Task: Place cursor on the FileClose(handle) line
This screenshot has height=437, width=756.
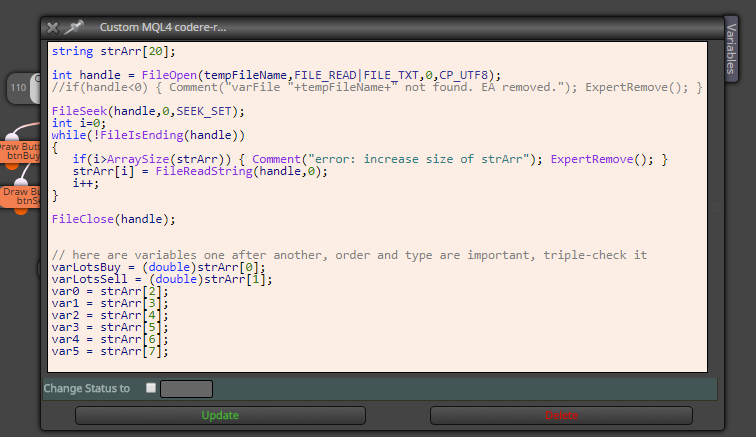Action: click(114, 219)
